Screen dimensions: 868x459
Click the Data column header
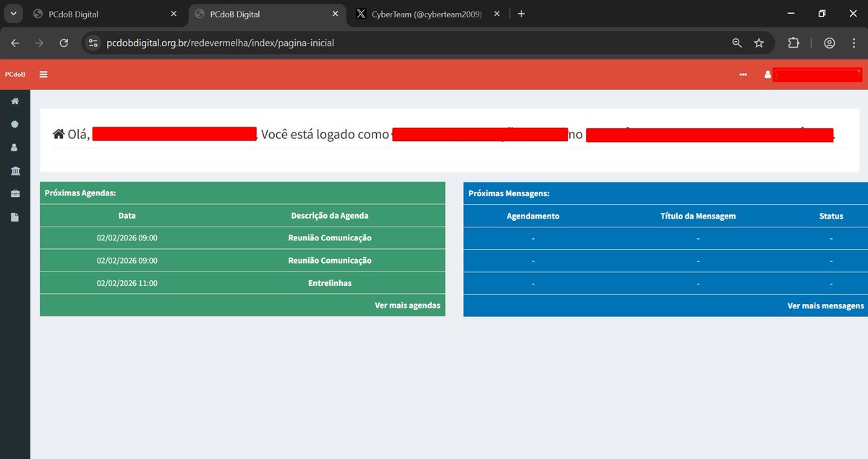tap(127, 216)
